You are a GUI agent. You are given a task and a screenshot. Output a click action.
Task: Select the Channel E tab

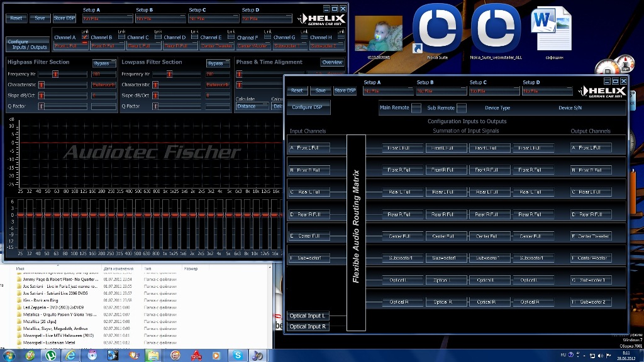211,38
